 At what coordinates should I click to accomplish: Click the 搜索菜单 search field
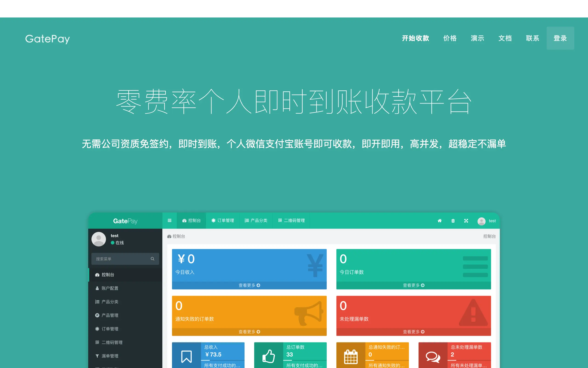(x=125, y=259)
